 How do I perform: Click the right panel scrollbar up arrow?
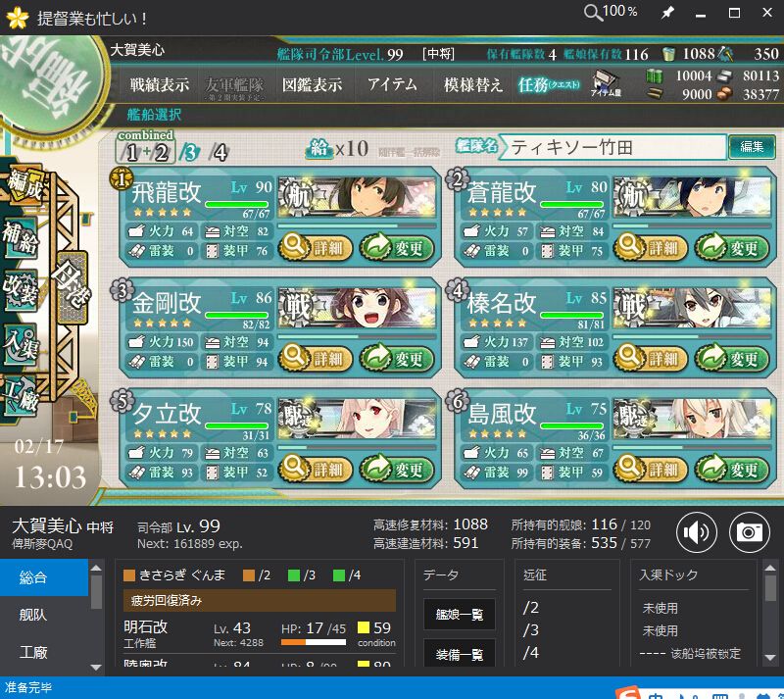point(770,568)
